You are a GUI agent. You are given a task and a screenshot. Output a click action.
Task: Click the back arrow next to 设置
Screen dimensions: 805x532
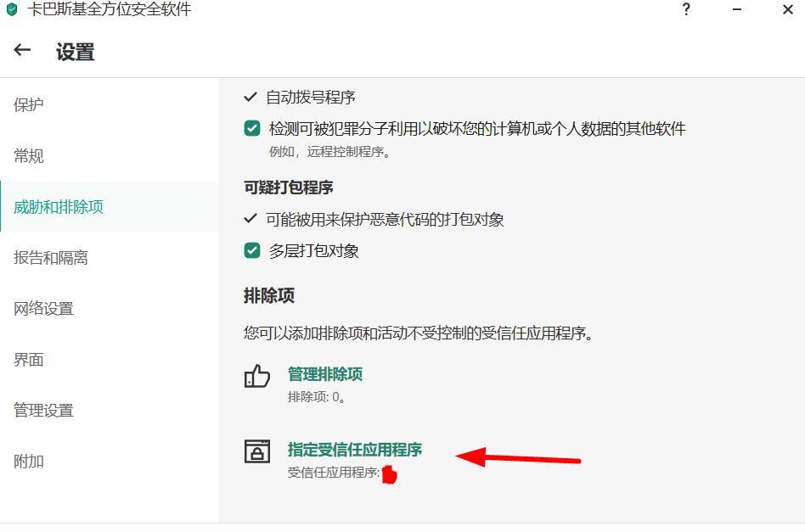[x=22, y=50]
